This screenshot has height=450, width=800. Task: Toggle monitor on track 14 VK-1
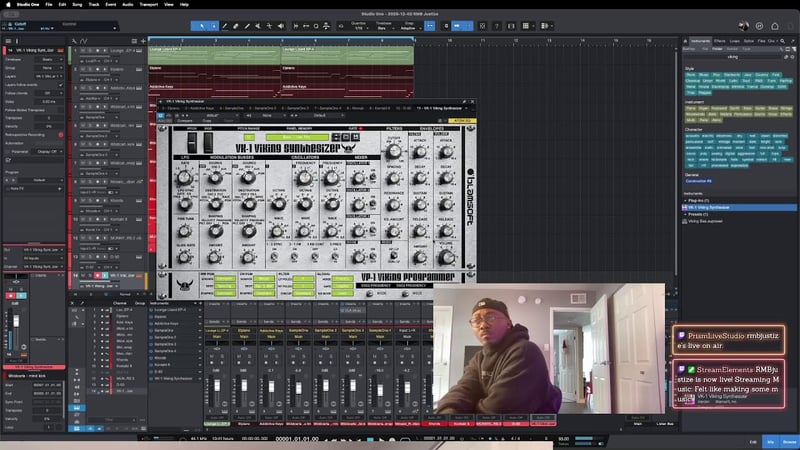[x=105, y=276]
